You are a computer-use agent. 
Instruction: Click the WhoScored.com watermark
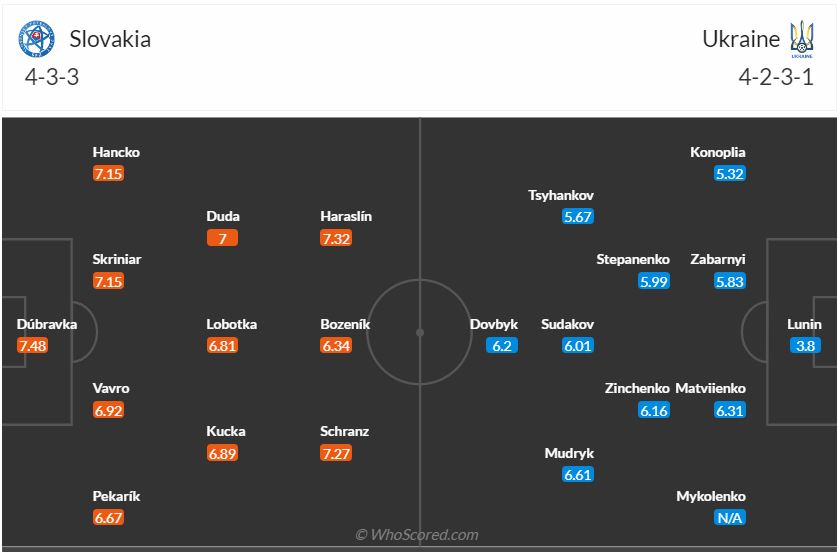coord(419,535)
